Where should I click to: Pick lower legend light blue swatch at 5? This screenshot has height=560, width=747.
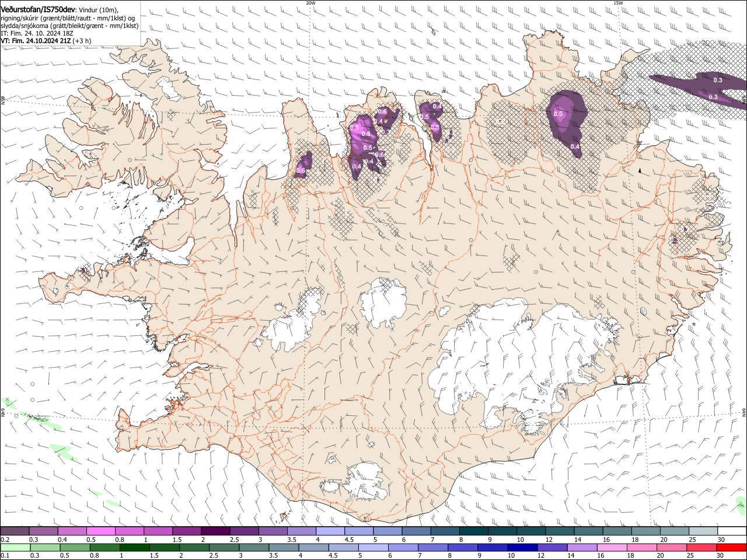click(373, 547)
